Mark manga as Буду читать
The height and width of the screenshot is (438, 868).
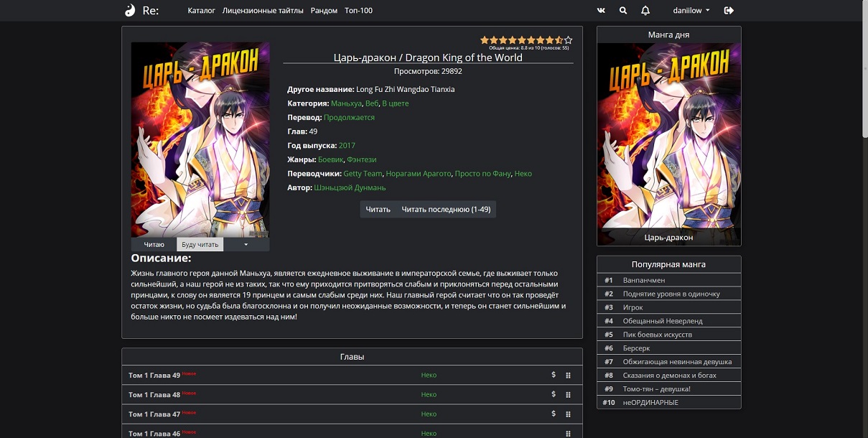(200, 245)
